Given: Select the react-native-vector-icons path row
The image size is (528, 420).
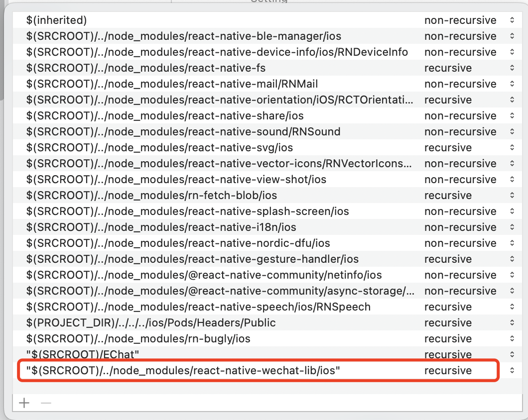Looking at the screenshot, I should (219, 164).
